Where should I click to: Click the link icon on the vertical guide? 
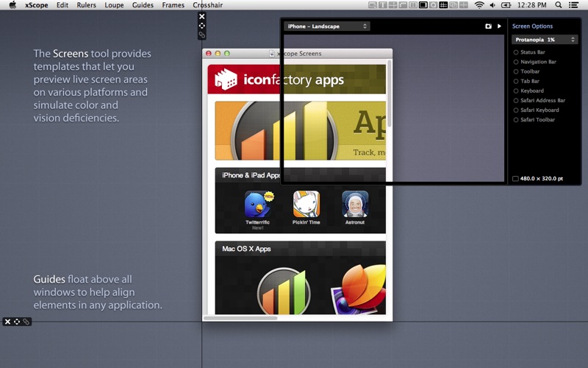(x=202, y=35)
